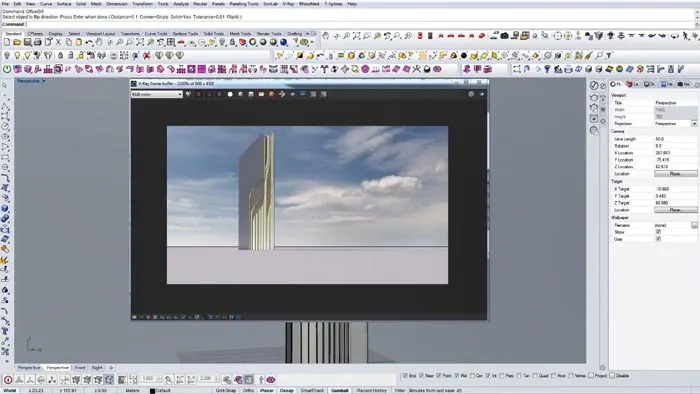This screenshot has width=700, height=394.
Task: Click Place button under Target section
Action: coord(675,210)
